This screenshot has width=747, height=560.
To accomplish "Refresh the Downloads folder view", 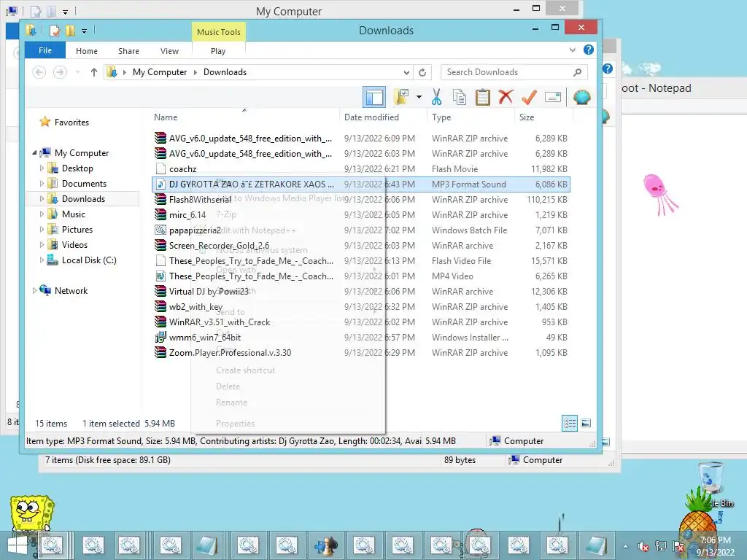I will click(x=422, y=72).
